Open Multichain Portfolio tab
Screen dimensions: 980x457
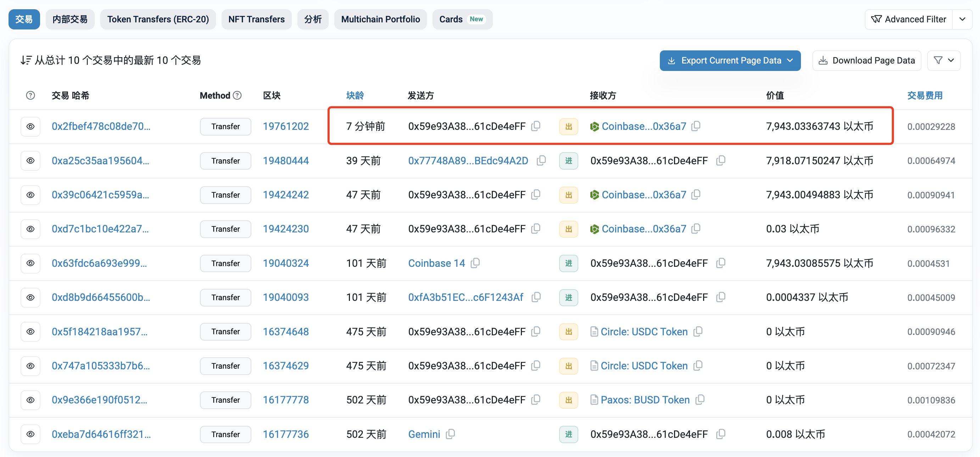pyautogui.click(x=380, y=19)
